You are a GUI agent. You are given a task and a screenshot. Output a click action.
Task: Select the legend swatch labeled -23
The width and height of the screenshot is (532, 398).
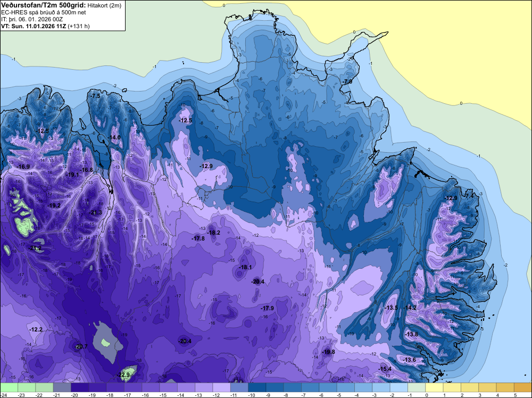[27, 387]
